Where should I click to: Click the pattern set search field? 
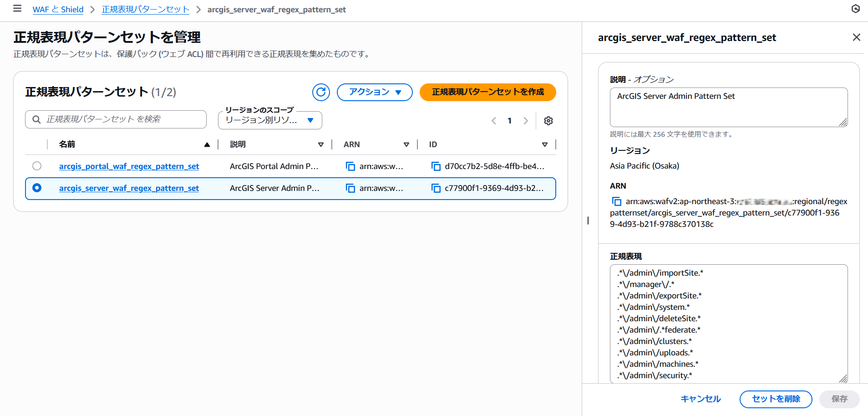click(x=116, y=119)
